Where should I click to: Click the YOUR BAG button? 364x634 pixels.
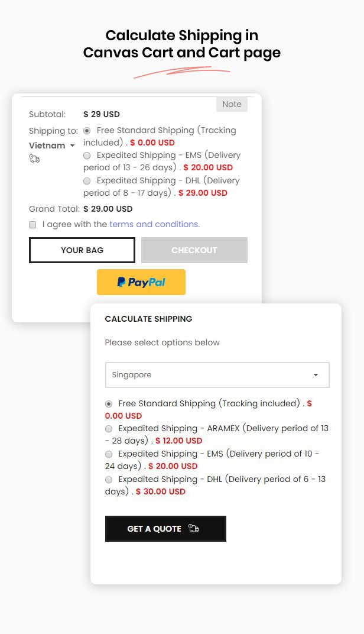click(82, 250)
